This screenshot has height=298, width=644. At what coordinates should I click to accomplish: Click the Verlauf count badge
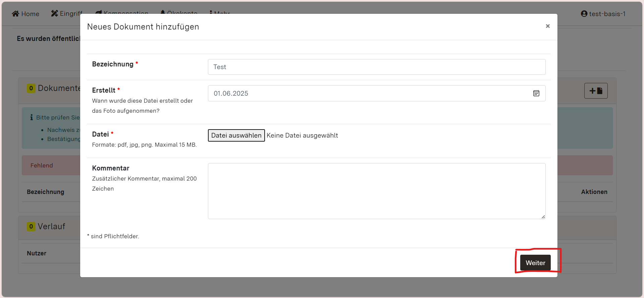pyautogui.click(x=31, y=227)
